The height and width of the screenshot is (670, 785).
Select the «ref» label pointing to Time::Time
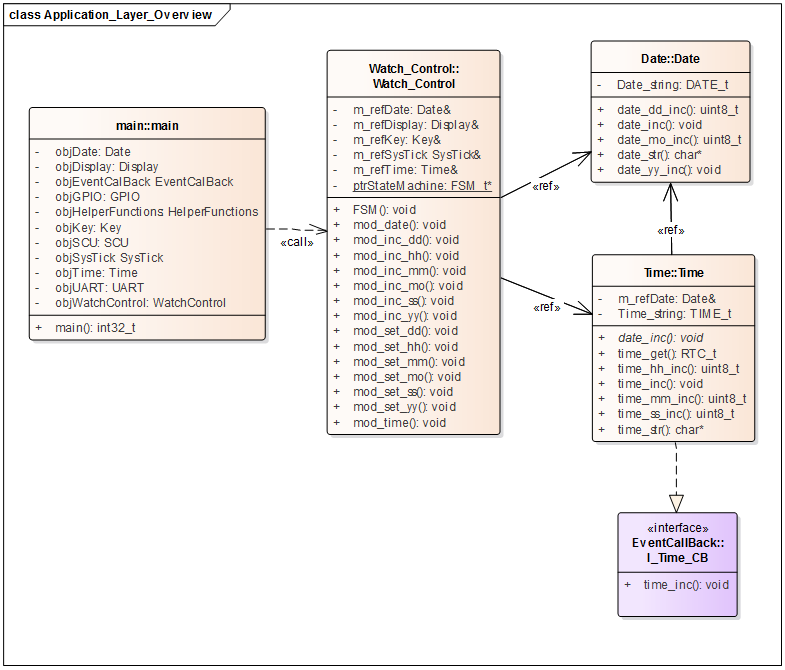(547, 307)
